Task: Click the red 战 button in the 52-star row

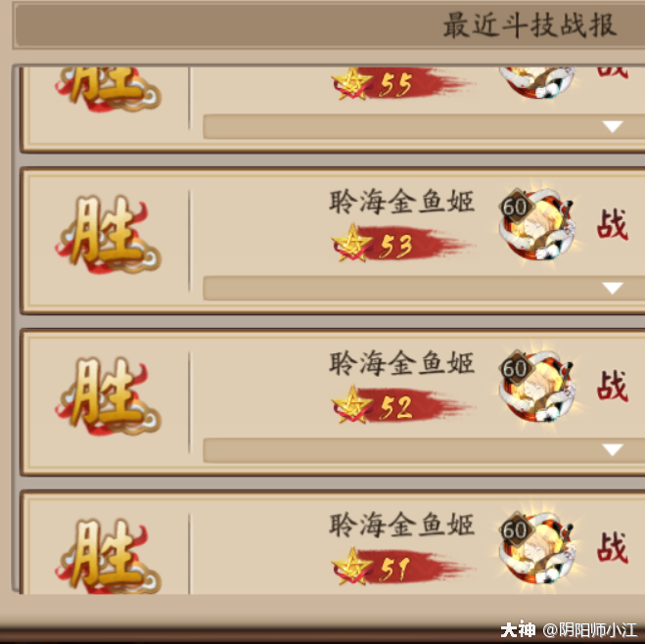Action: (x=613, y=386)
